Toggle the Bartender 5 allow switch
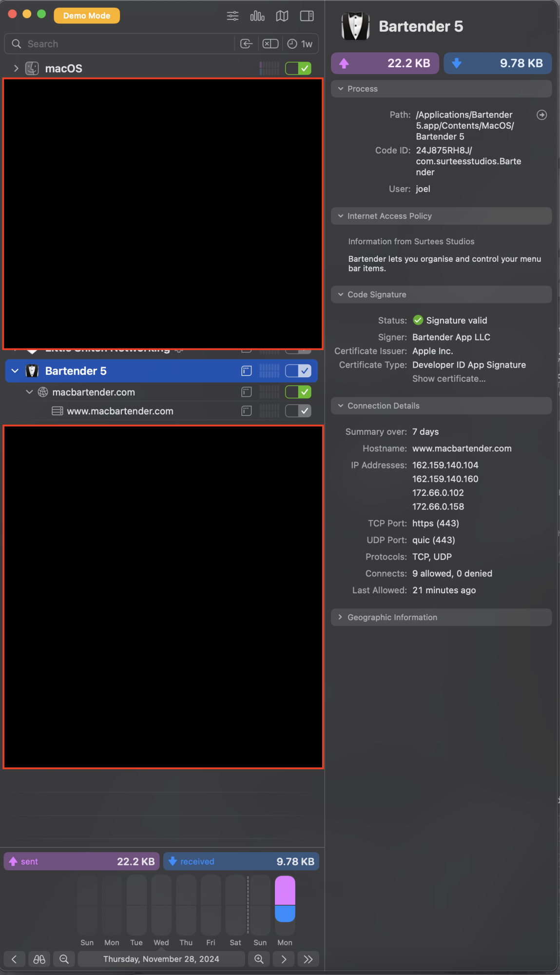The height and width of the screenshot is (975, 560). point(298,371)
